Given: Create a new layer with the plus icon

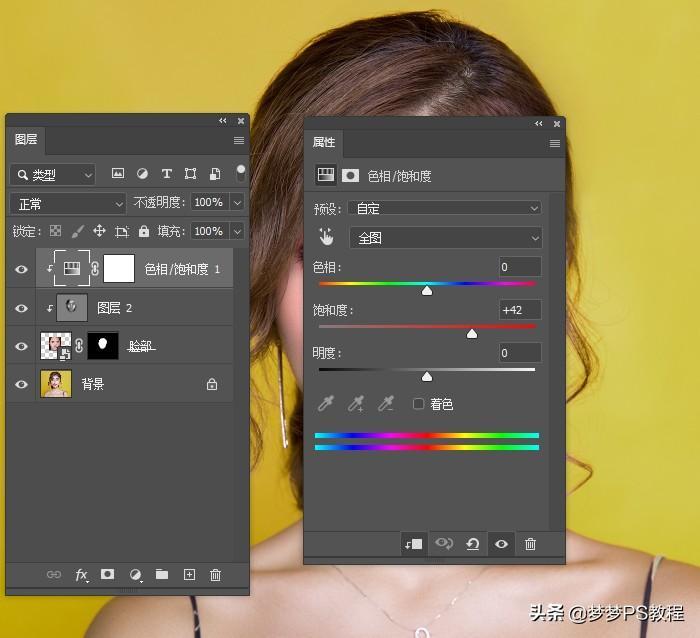Looking at the screenshot, I should [188, 575].
